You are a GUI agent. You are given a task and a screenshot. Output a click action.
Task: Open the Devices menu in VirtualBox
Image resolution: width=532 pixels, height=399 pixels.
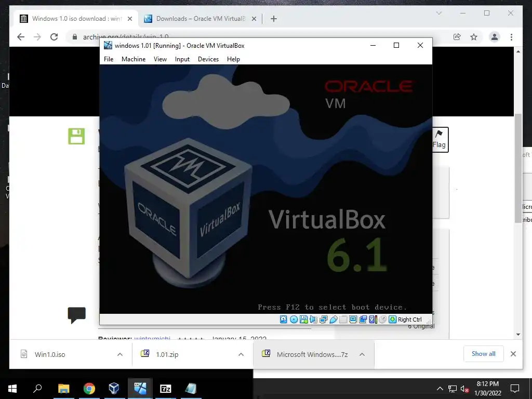point(208,59)
